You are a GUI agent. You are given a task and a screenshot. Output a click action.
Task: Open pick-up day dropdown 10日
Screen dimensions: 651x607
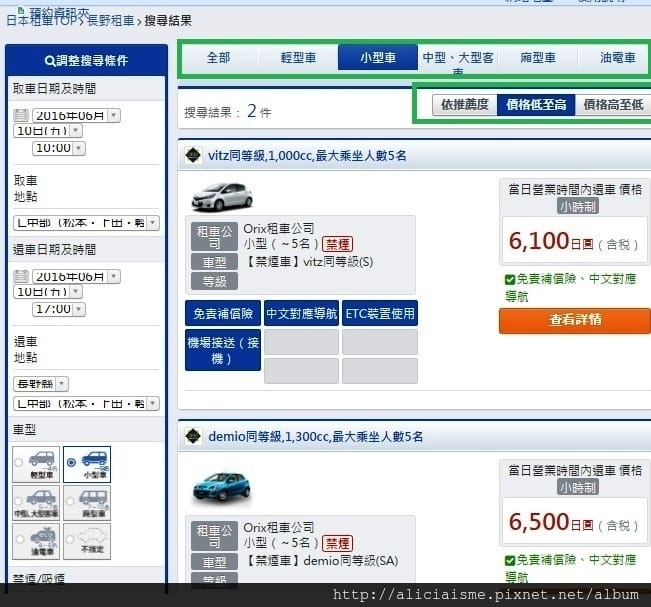click(x=48, y=131)
